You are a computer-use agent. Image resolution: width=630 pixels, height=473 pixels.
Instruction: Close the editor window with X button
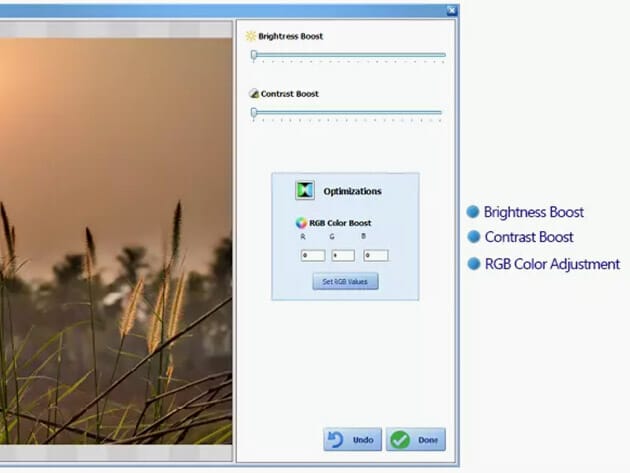pos(451,10)
